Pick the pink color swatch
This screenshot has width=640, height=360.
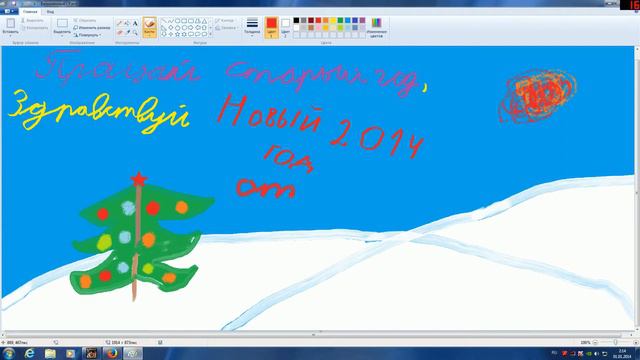tap(318, 28)
